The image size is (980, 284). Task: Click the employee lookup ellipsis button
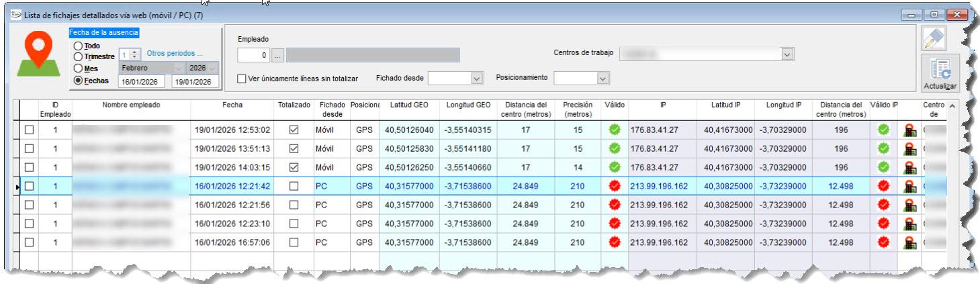(x=279, y=55)
